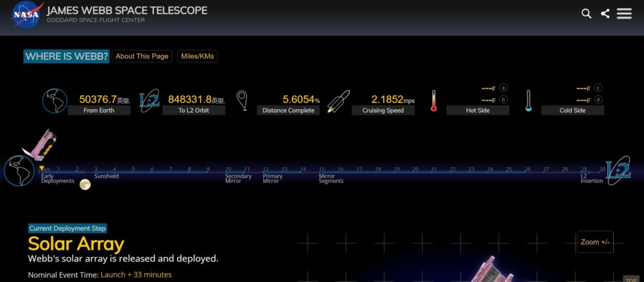This screenshot has height=282, width=644.
Task: Click the Launch + 33 minutes text
Action: pos(136,275)
